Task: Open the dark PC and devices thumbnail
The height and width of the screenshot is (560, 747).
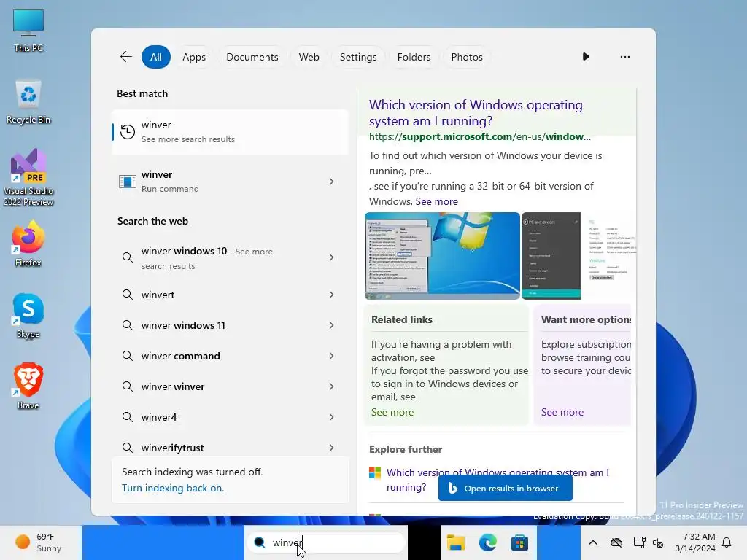Action: tap(551, 256)
